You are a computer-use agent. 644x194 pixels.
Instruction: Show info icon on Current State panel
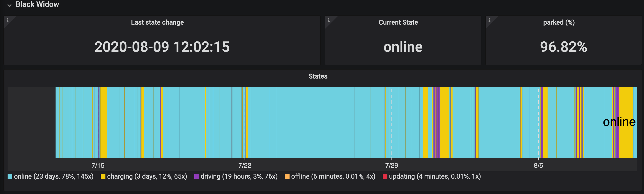329,20
